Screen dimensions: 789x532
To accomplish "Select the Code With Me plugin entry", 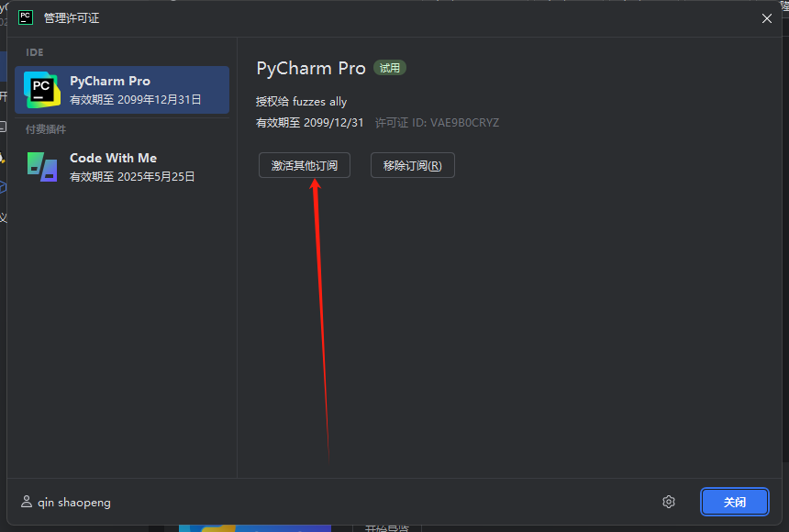I will pyautogui.click(x=122, y=167).
